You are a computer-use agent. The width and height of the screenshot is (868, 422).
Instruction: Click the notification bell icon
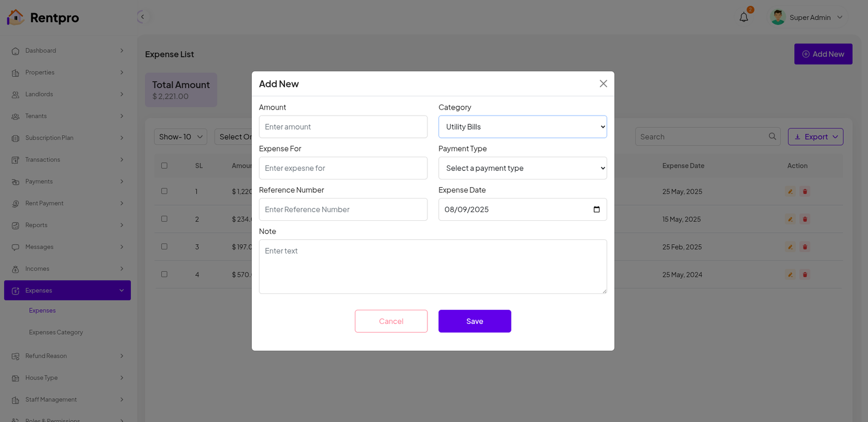[744, 17]
